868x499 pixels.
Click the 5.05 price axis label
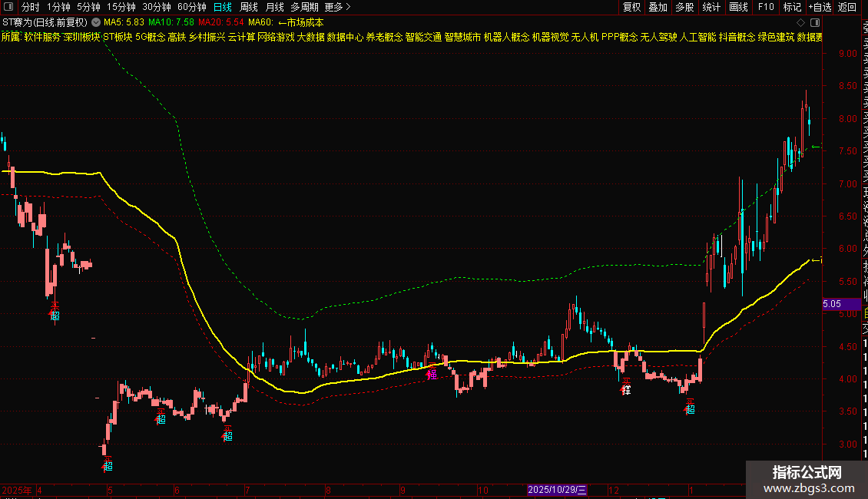[x=841, y=304]
